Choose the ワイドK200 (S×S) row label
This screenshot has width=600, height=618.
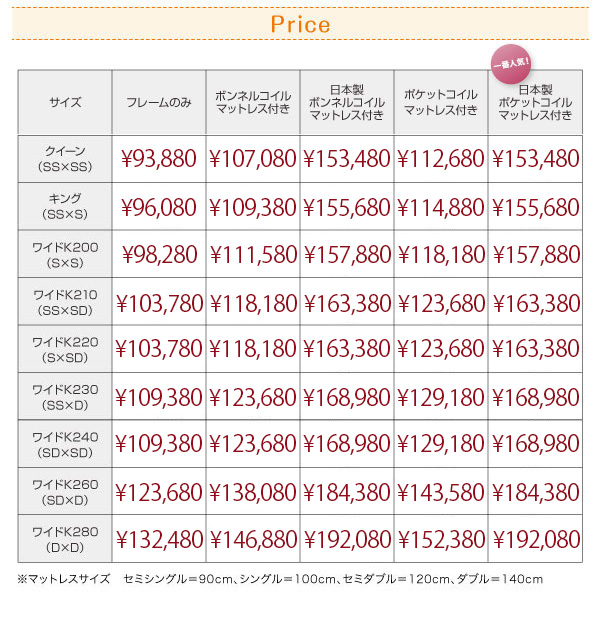[65, 255]
